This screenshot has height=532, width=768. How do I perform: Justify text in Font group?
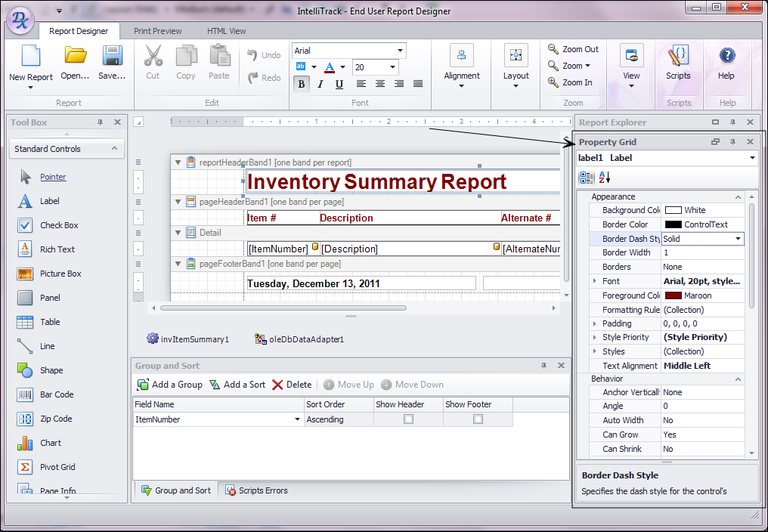418,84
